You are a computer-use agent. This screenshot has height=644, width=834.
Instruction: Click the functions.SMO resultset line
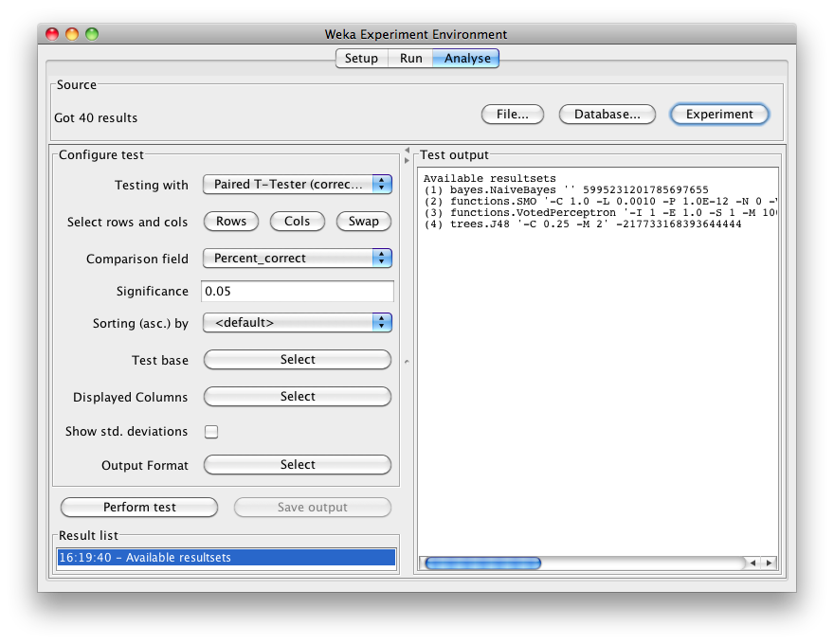pyautogui.click(x=601, y=202)
